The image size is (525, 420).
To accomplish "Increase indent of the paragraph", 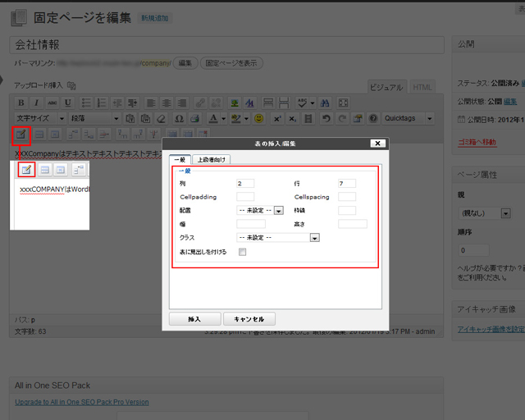I will click(133, 103).
